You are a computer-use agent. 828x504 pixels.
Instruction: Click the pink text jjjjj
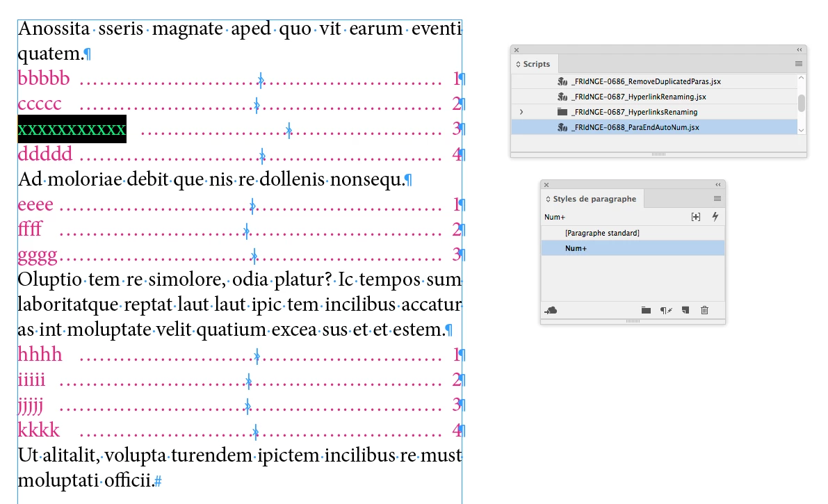click(x=30, y=406)
